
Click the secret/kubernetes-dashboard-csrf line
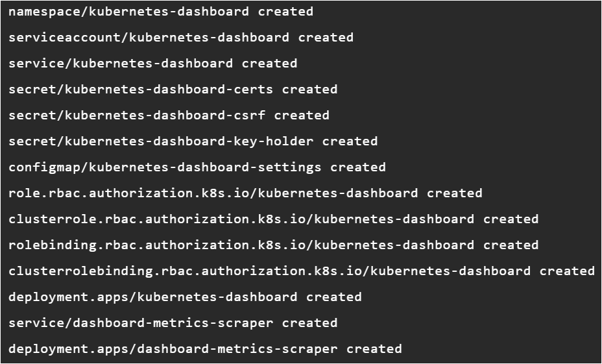pyautogui.click(x=169, y=115)
